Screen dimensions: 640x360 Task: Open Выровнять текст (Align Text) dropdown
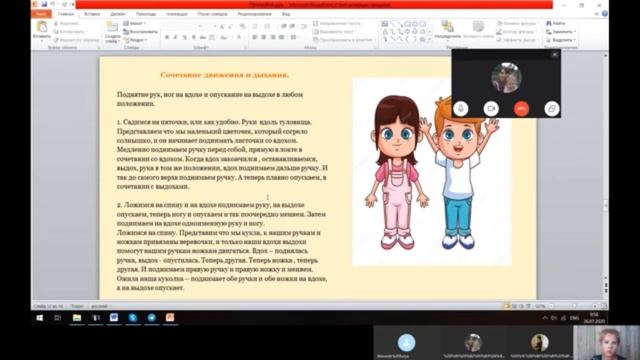click(x=335, y=31)
